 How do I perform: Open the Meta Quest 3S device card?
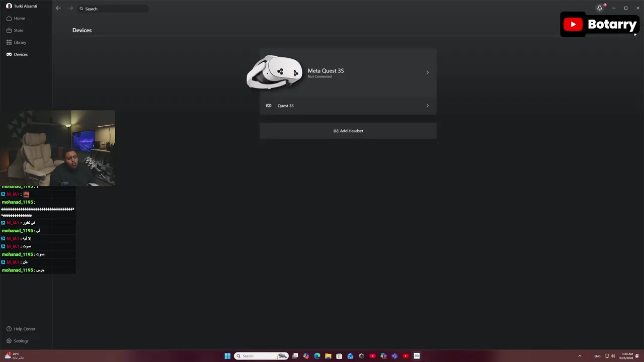pos(348,72)
